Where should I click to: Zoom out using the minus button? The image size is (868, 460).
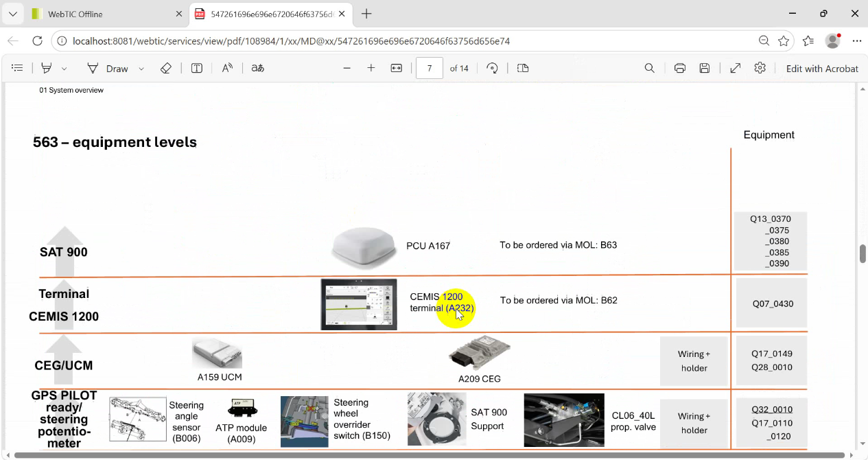point(347,68)
